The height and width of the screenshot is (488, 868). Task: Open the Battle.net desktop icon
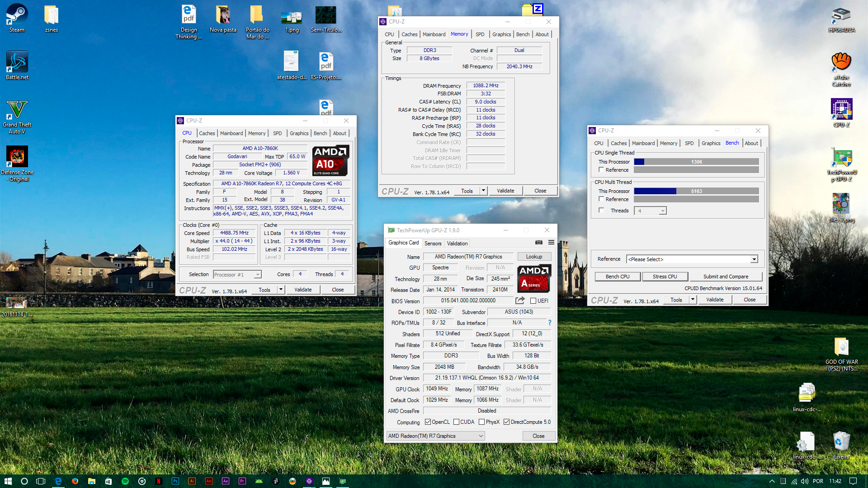click(x=17, y=66)
